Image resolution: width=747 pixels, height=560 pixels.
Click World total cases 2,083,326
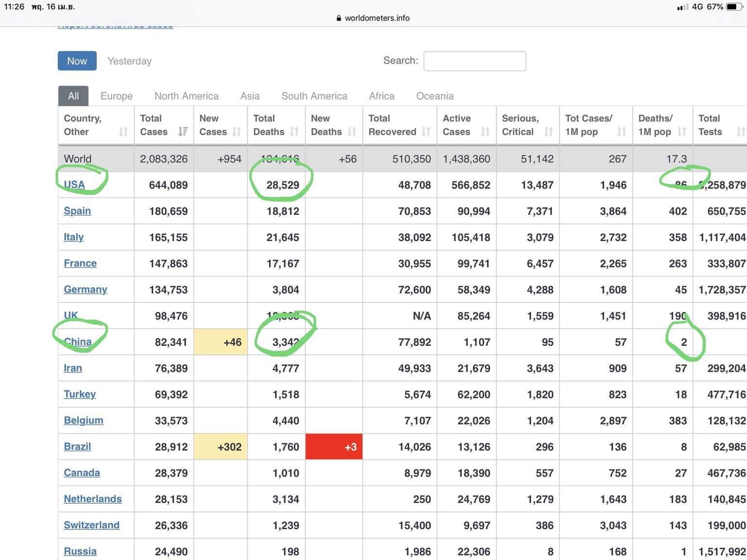(164, 159)
